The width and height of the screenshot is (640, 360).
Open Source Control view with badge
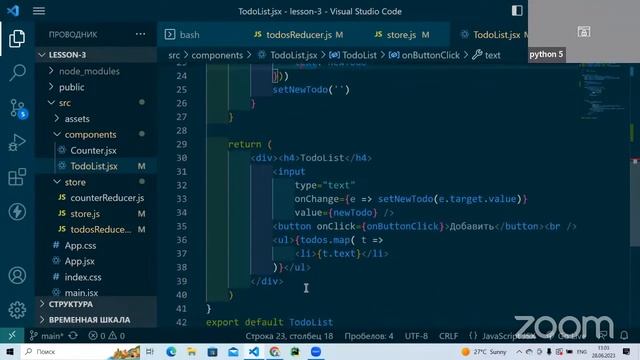pyautogui.click(x=18, y=108)
